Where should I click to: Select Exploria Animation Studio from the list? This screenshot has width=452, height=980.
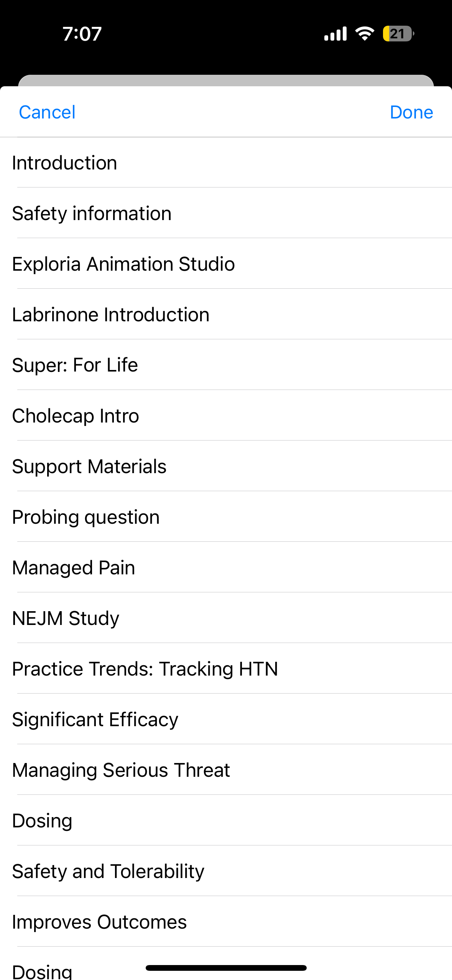click(123, 264)
